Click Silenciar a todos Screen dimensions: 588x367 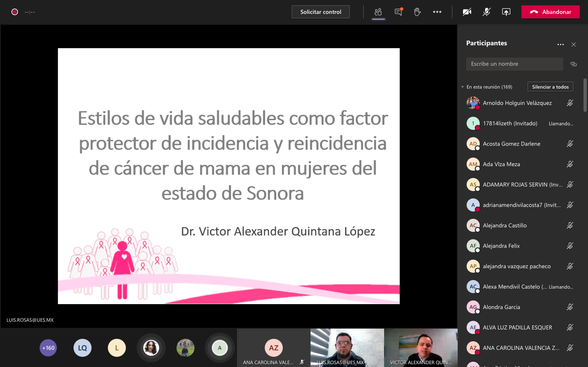(x=550, y=87)
